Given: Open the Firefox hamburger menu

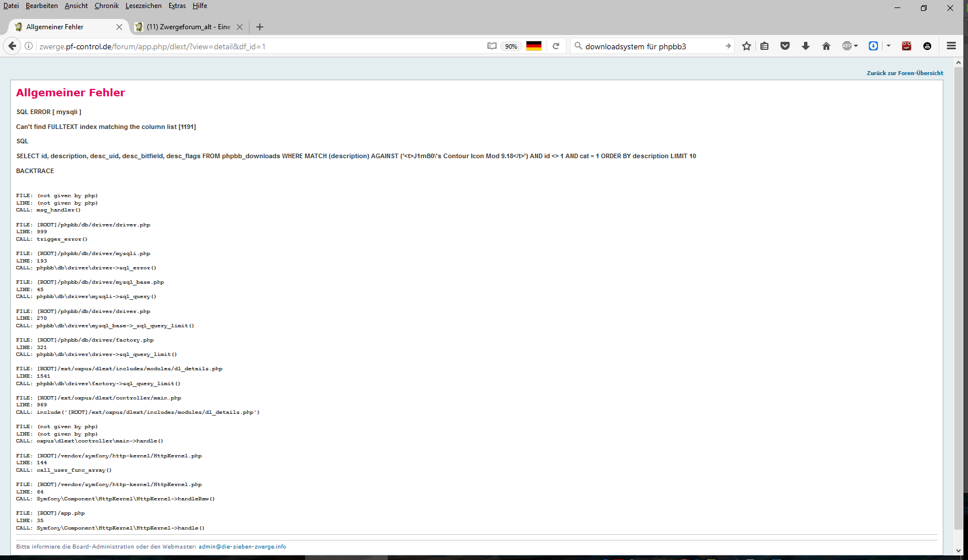Looking at the screenshot, I should (x=950, y=46).
